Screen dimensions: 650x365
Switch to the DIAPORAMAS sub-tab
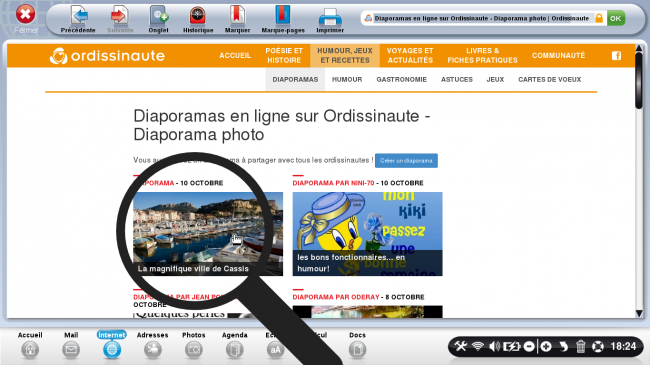(295, 79)
